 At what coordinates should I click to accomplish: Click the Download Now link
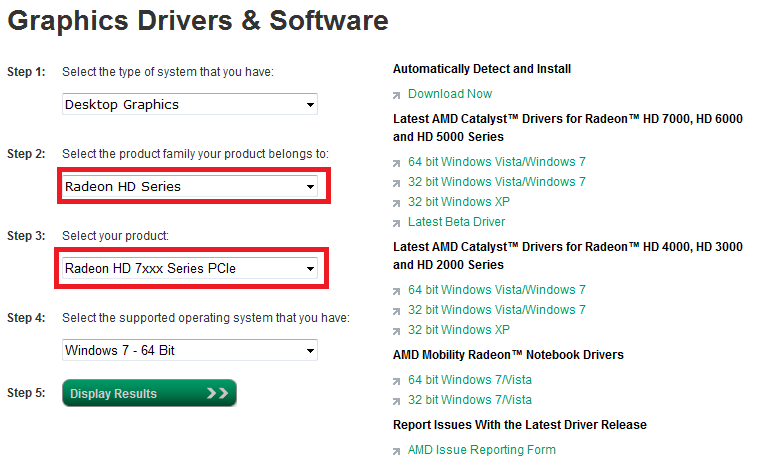click(x=449, y=94)
